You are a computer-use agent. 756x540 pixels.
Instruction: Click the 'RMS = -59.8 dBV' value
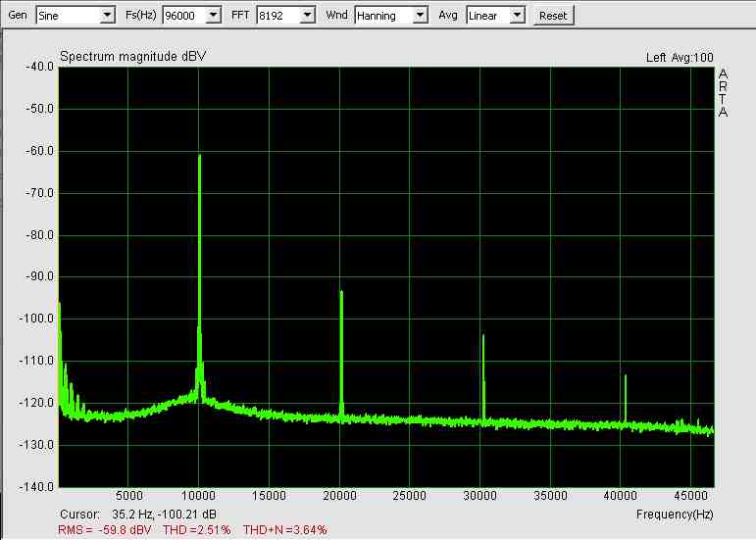(x=105, y=530)
